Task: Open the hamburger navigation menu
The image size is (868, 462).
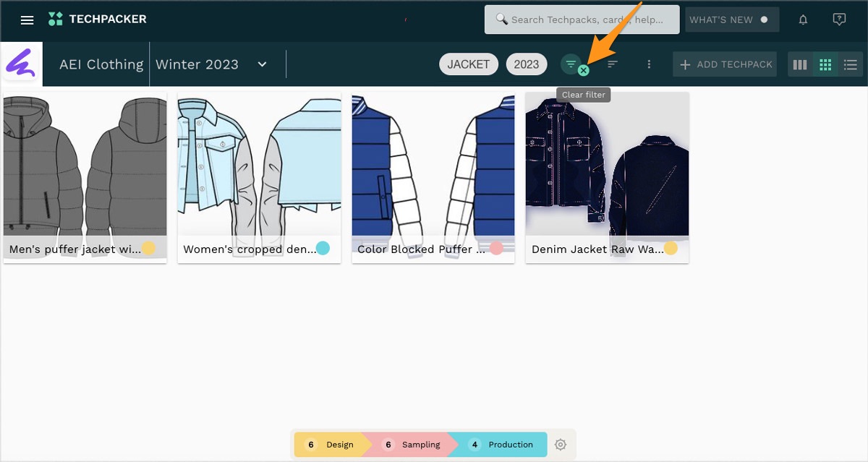Action: pos(27,20)
